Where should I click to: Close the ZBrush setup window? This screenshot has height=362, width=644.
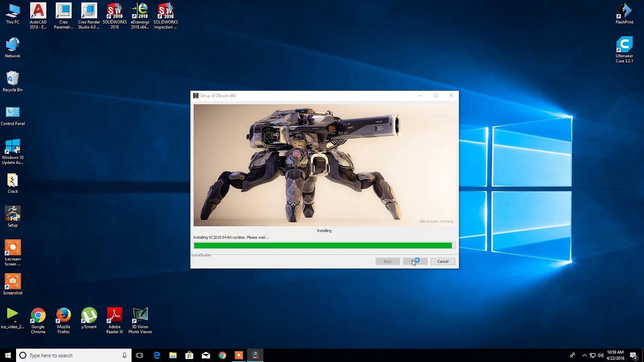point(451,96)
